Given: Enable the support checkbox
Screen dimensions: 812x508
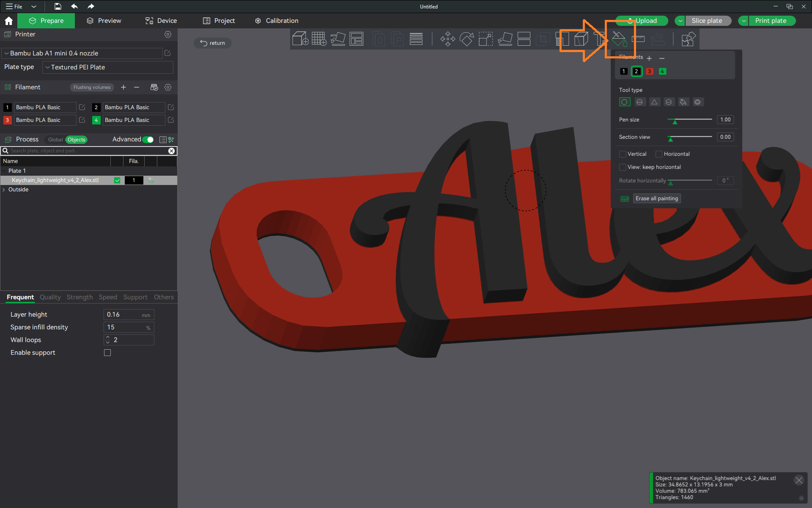Looking at the screenshot, I should (107, 353).
